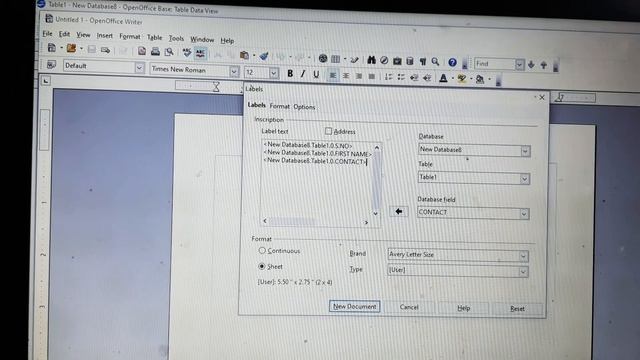Image resolution: width=640 pixels, height=360 pixels.
Task: Check the Address checkbox
Action: click(x=328, y=131)
